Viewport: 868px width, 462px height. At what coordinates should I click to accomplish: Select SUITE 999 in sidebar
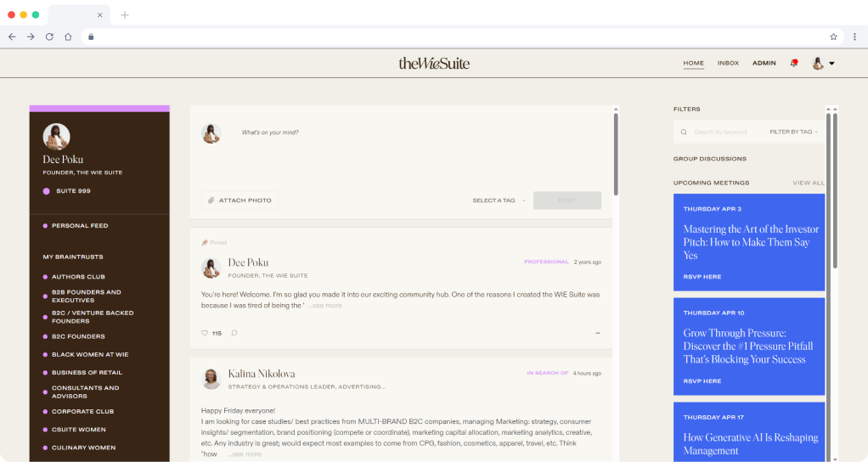coord(67,191)
